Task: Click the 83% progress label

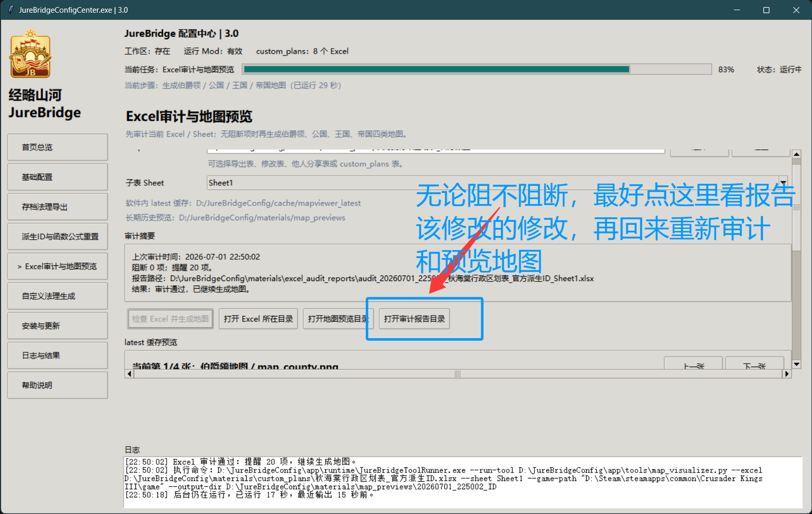Action: (726, 69)
